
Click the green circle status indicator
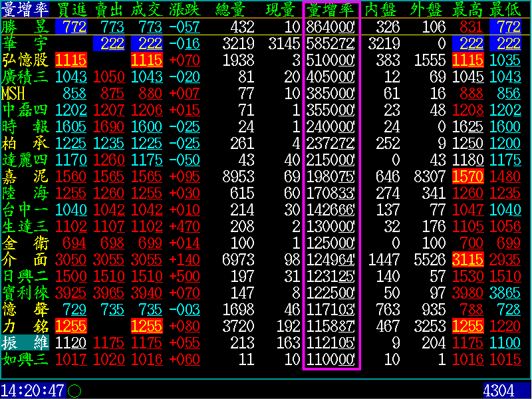(x=74, y=391)
